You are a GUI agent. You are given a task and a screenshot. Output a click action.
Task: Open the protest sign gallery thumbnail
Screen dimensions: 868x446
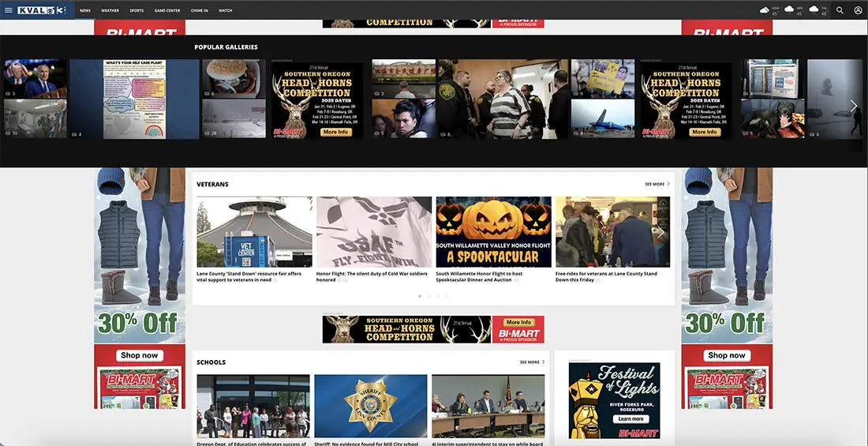point(603,79)
